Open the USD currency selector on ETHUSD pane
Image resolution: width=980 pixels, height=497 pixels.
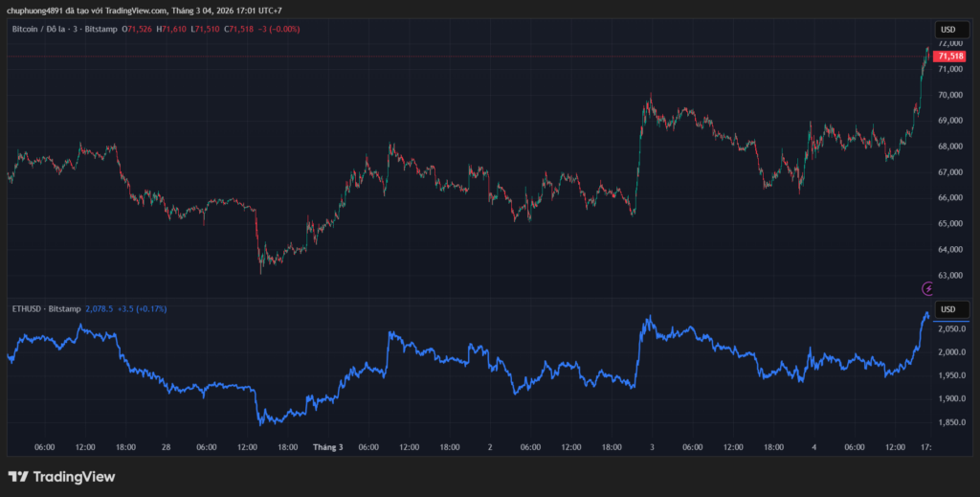click(x=947, y=309)
